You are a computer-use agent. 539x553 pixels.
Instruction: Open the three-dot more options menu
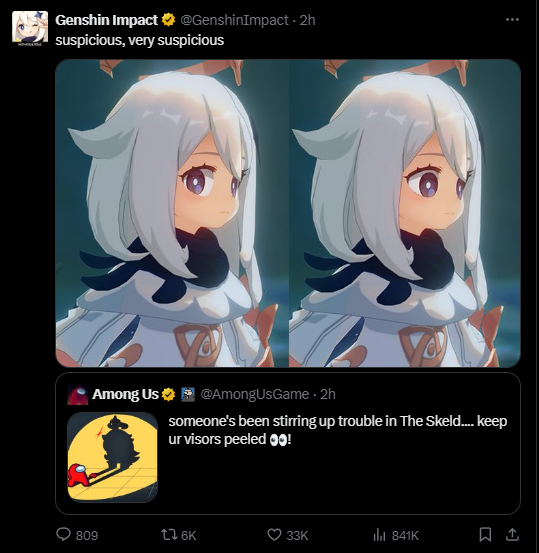pyautogui.click(x=512, y=19)
